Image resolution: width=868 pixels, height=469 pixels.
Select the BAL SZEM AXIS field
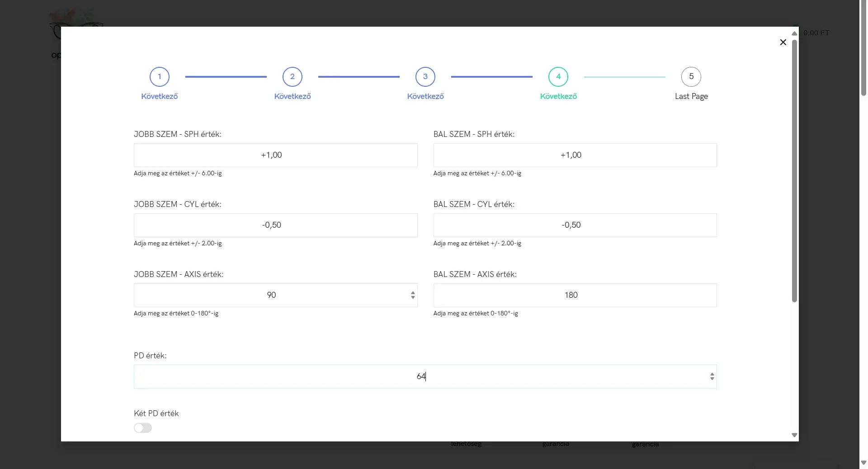click(x=575, y=295)
